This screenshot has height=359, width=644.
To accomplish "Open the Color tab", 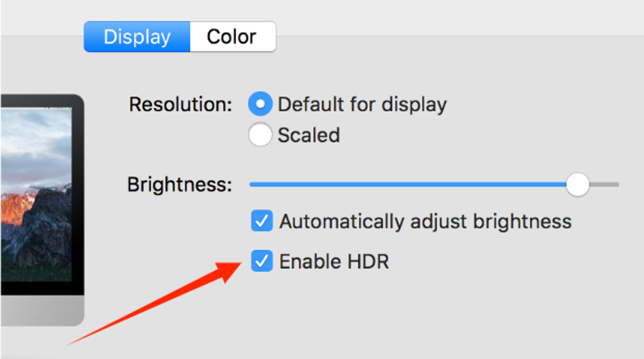I will [x=233, y=37].
